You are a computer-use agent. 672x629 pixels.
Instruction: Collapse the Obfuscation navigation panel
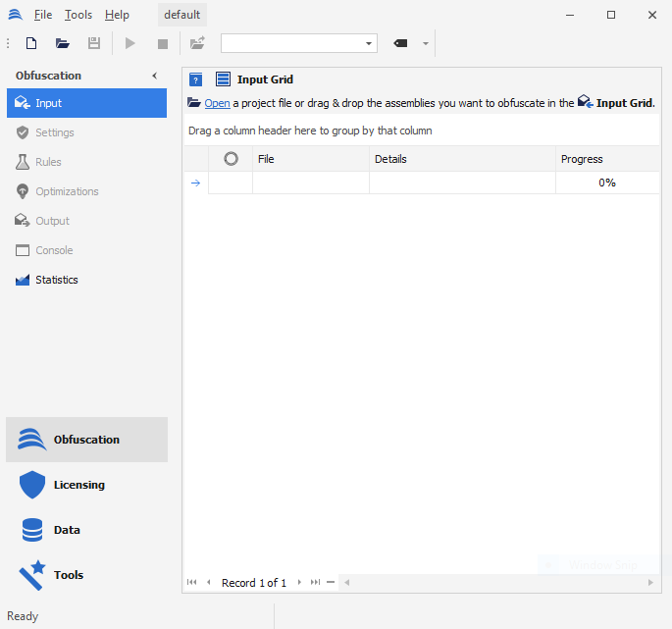tap(154, 76)
